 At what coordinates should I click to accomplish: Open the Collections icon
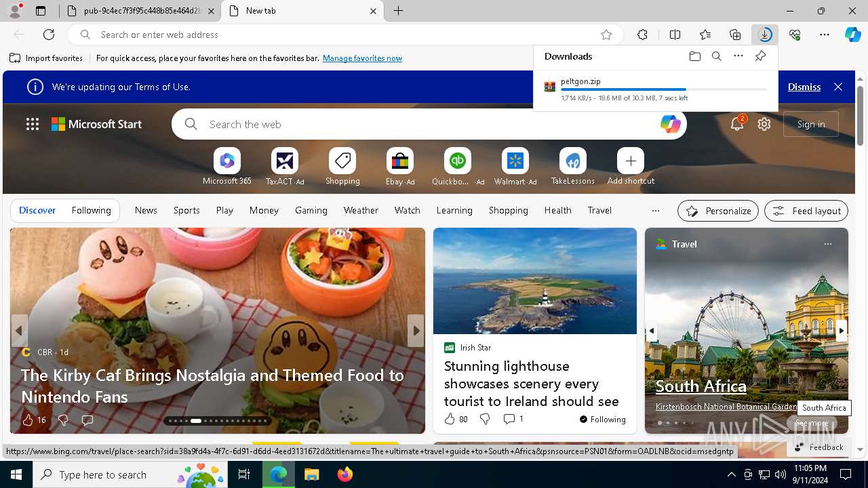(x=735, y=35)
